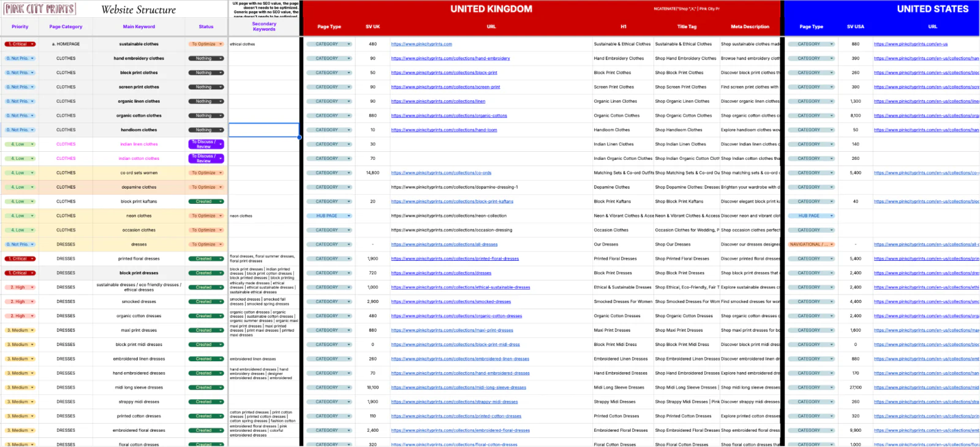This screenshot has height=447, width=980.
Task: Open the UK collections/screen-print link
Action: pos(445,87)
